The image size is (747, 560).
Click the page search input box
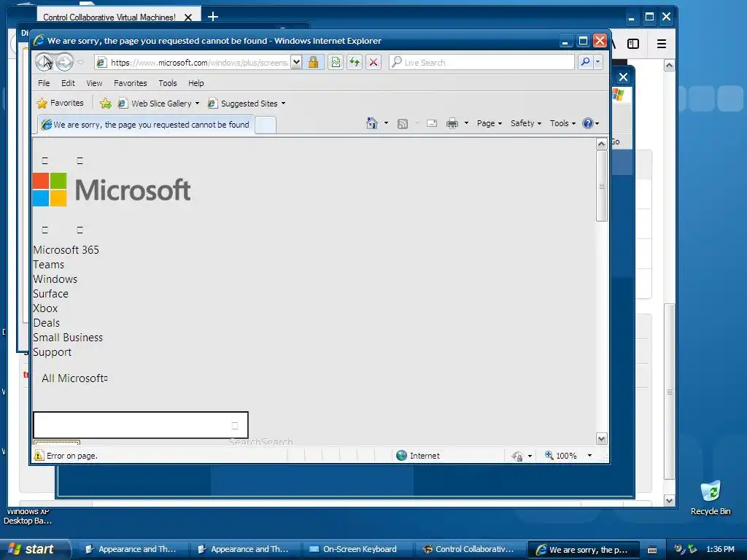pyautogui.click(x=141, y=425)
